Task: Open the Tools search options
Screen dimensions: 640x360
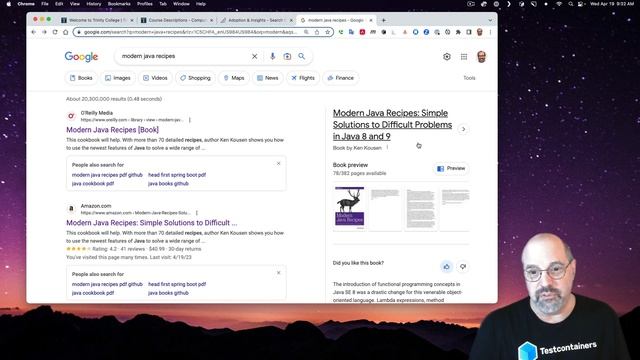Action: pyautogui.click(x=469, y=78)
